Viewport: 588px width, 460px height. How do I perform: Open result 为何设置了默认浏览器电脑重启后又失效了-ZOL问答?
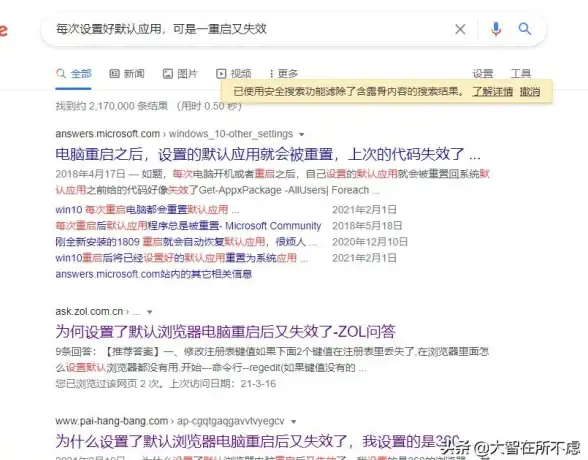pos(225,332)
